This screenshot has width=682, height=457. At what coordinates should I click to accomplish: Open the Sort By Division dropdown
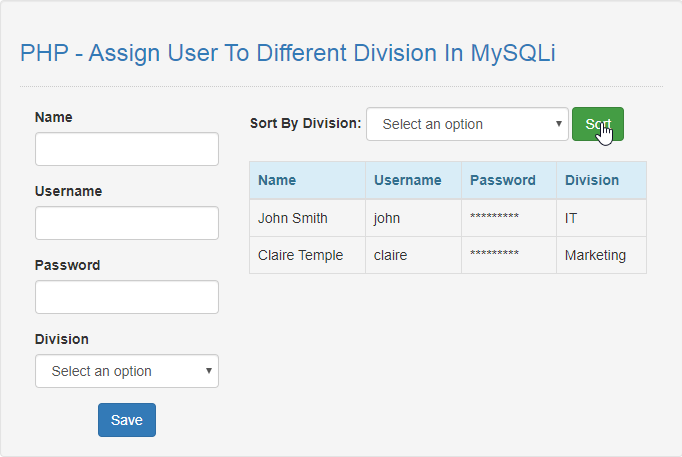point(467,124)
